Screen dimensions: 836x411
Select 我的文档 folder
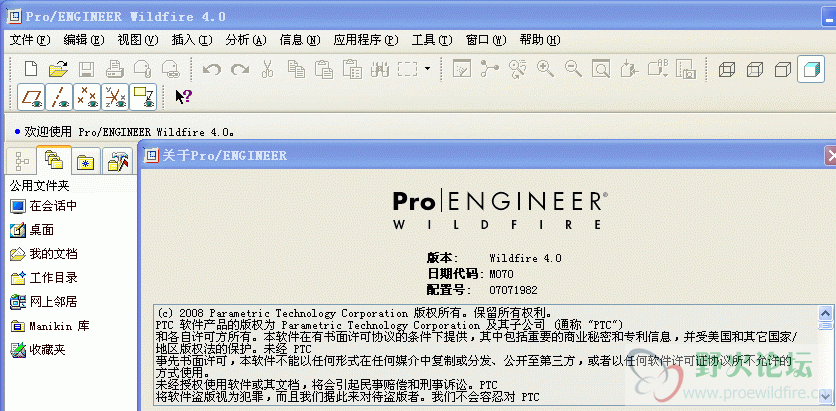click(x=44, y=254)
